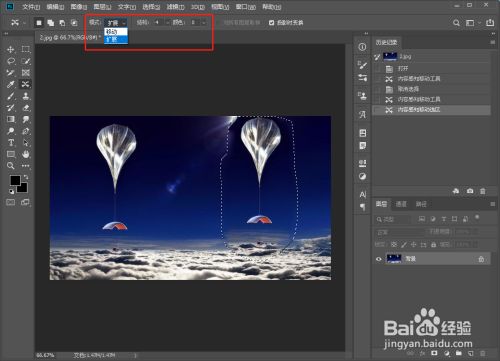Switch to the 通道 Channels tab
Viewport: 500px width, 361px height.
(x=401, y=204)
